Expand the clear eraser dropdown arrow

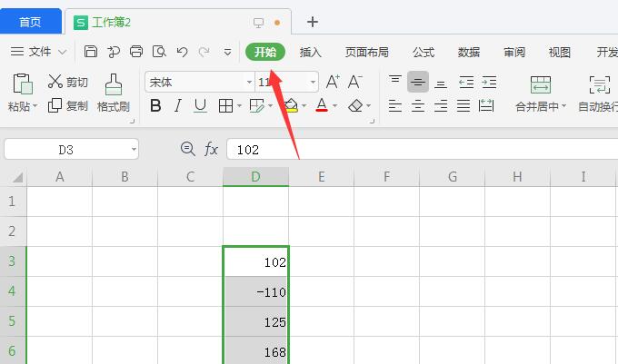368,106
